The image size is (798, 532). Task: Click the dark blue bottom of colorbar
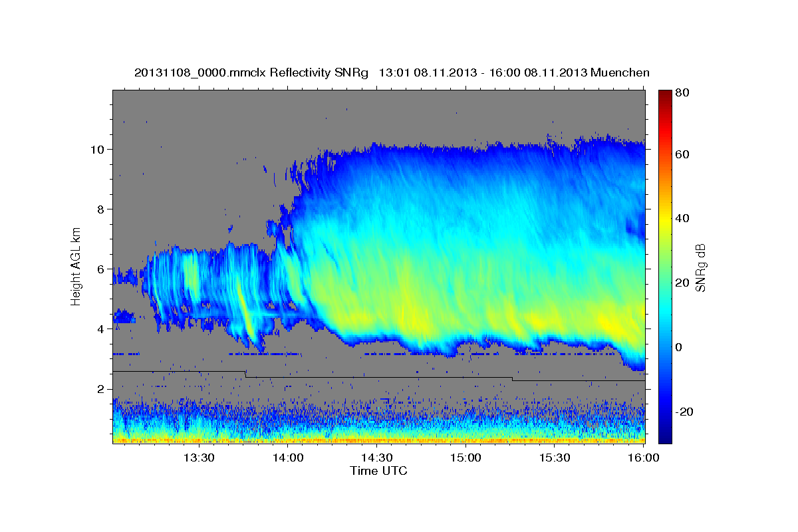(x=664, y=438)
